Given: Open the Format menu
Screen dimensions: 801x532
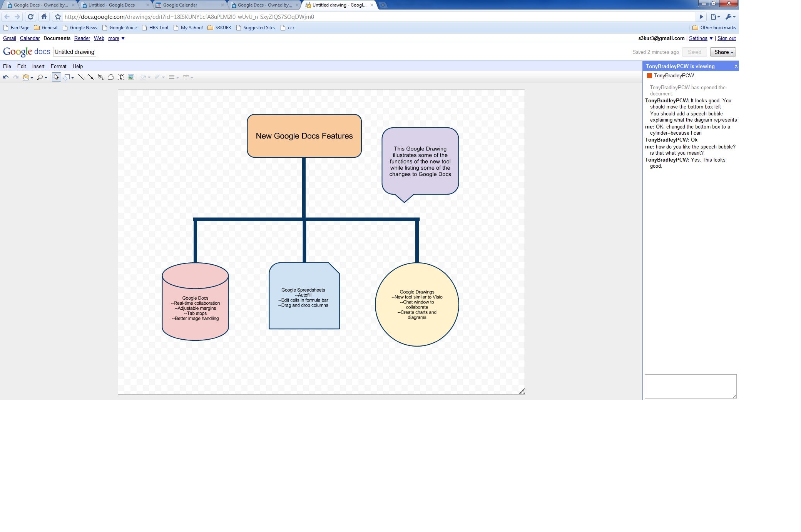Looking at the screenshot, I should [x=58, y=66].
